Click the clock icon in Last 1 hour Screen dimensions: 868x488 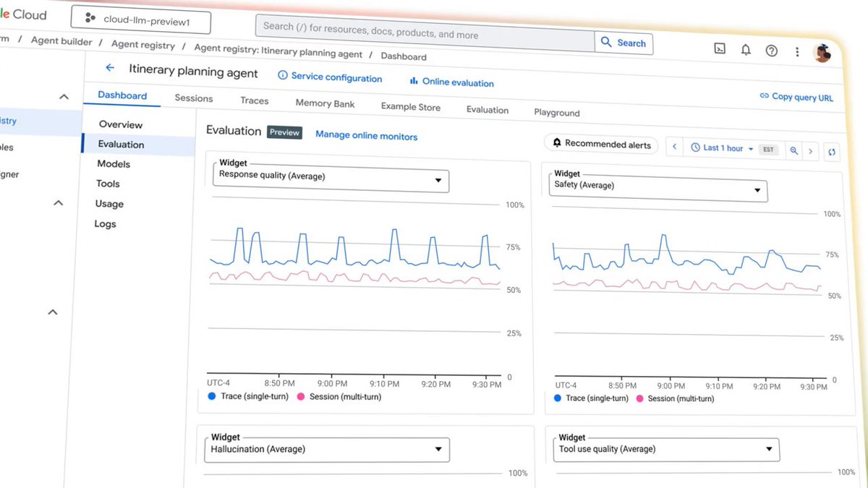click(695, 147)
